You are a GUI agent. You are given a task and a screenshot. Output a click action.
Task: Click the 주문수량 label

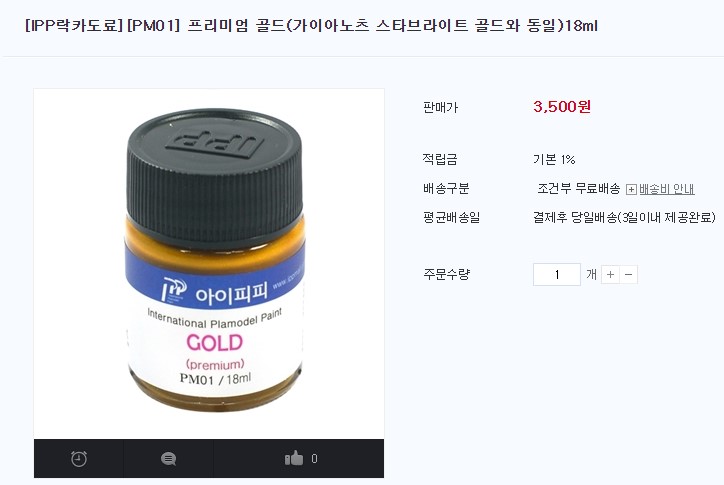pyautogui.click(x=446, y=274)
